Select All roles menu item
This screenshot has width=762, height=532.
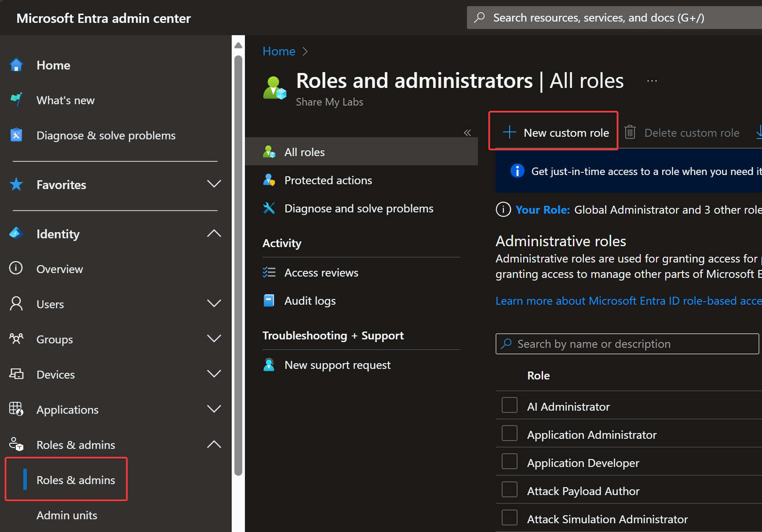pyautogui.click(x=304, y=152)
